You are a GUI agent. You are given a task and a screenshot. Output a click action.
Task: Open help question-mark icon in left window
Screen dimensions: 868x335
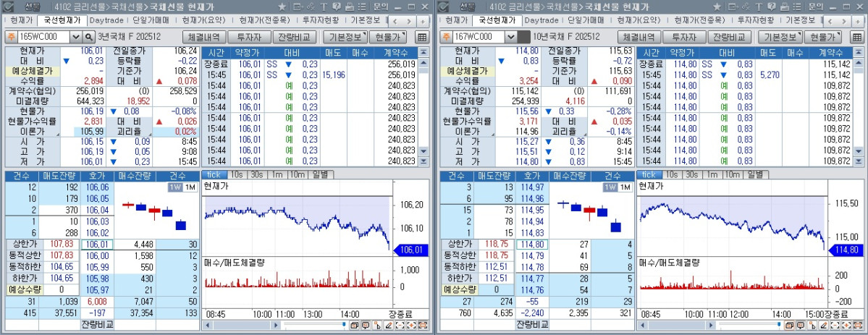coord(337,7)
